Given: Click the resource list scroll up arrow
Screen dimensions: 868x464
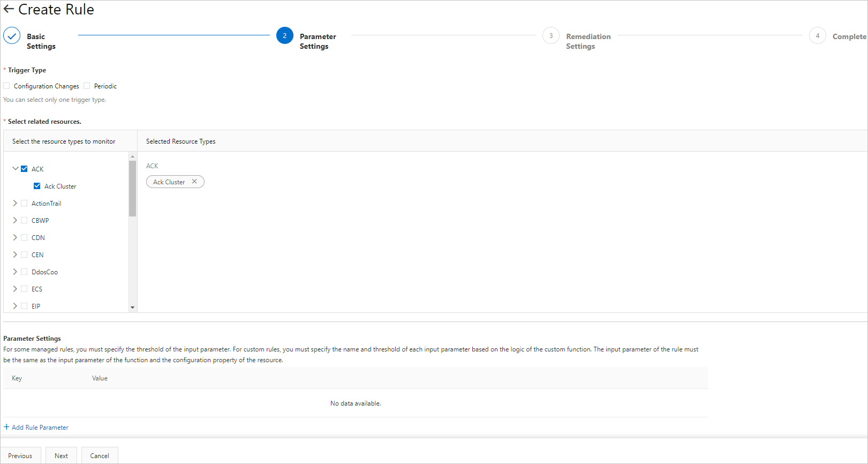Looking at the screenshot, I should tap(132, 156).
